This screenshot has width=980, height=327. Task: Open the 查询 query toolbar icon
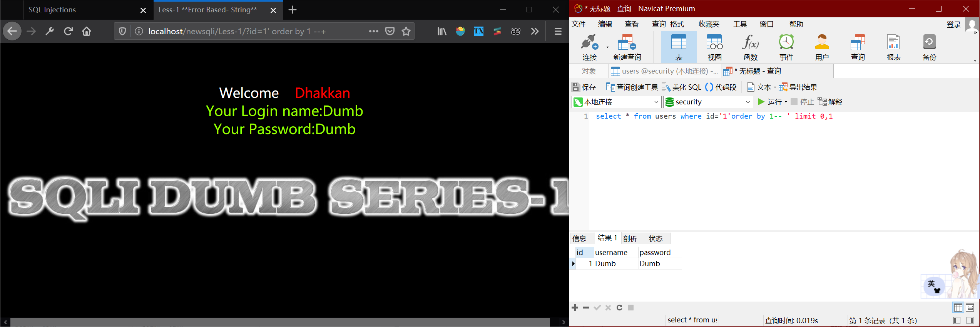[858, 47]
